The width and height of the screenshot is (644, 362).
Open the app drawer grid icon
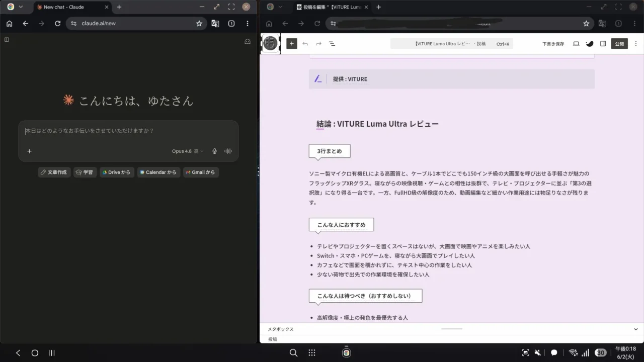coord(312,353)
